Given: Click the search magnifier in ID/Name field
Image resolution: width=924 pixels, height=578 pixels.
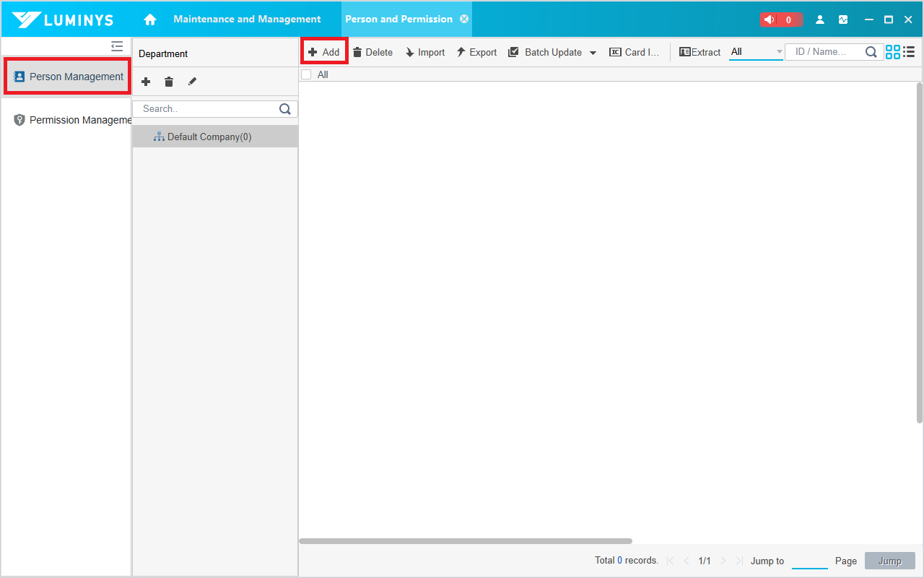Looking at the screenshot, I should [x=871, y=52].
